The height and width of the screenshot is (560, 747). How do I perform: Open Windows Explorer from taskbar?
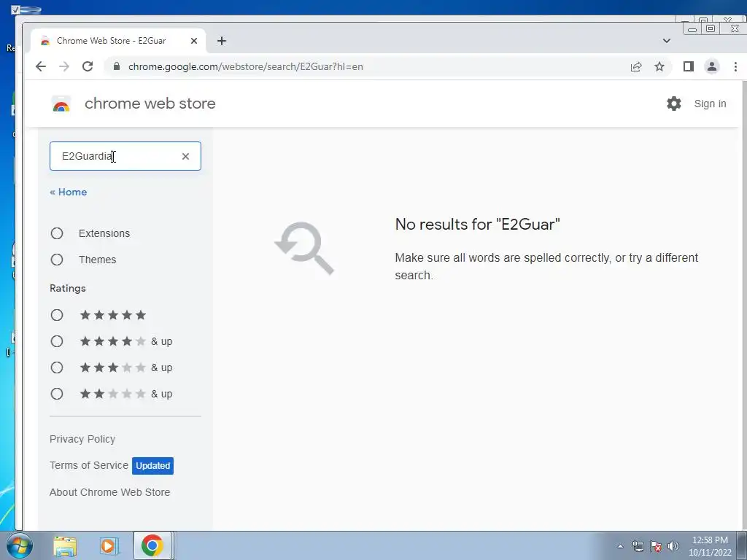pos(65,545)
